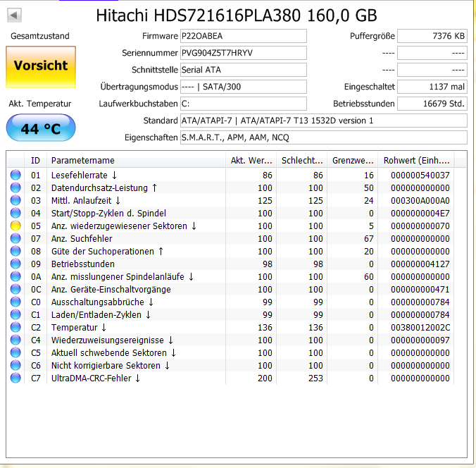
Task: Click raw value 000000000070
Action: [420, 226]
